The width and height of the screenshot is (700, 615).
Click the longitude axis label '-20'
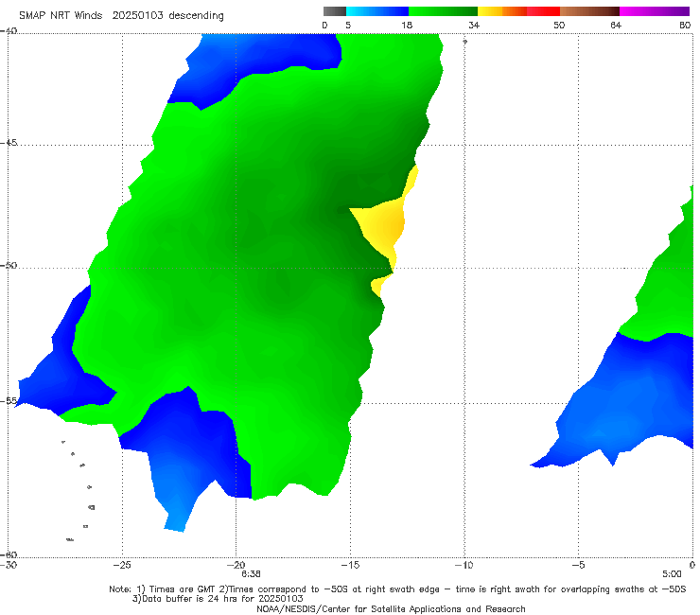pyautogui.click(x=236, y=565)
